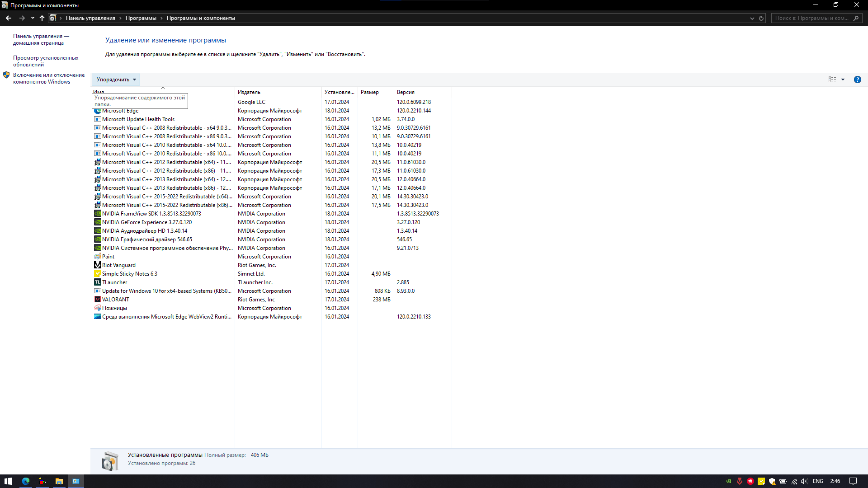The width and height of the screenshot is (868, 488).
Task: Expand breadcrumb arrow after Программы
Action: coord(161,18)
